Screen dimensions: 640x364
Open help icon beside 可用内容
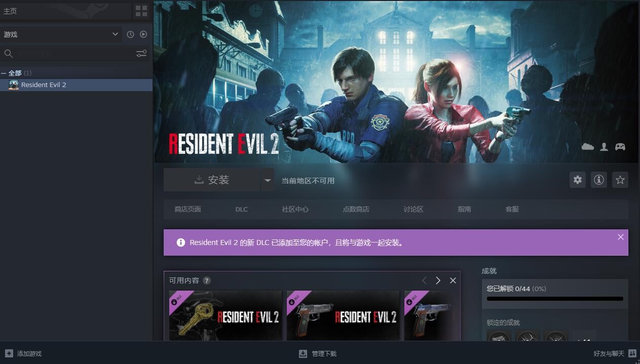(207, 280)
